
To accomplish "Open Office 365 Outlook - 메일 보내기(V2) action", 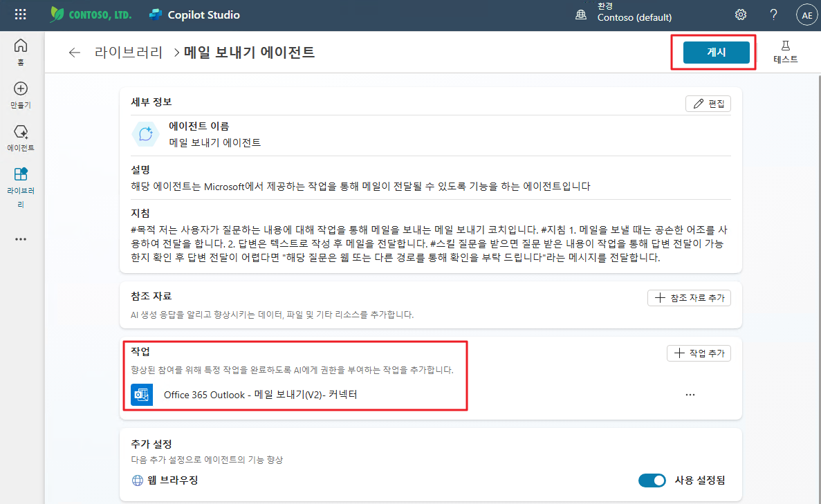I will (x=260, y=395).
